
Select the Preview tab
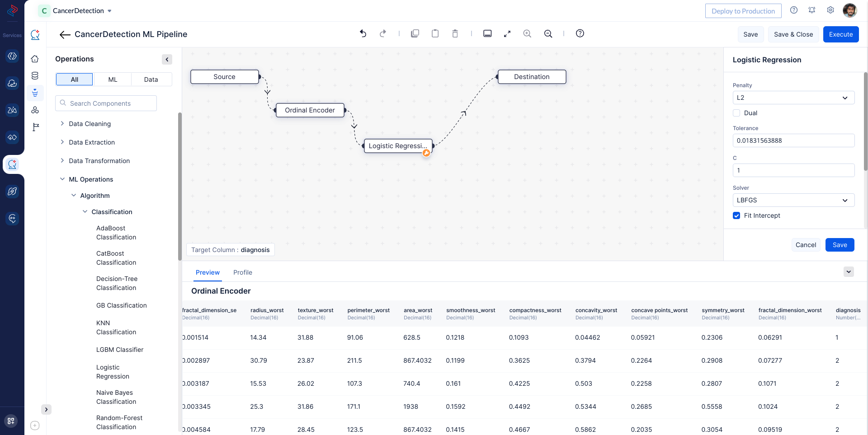208,272
